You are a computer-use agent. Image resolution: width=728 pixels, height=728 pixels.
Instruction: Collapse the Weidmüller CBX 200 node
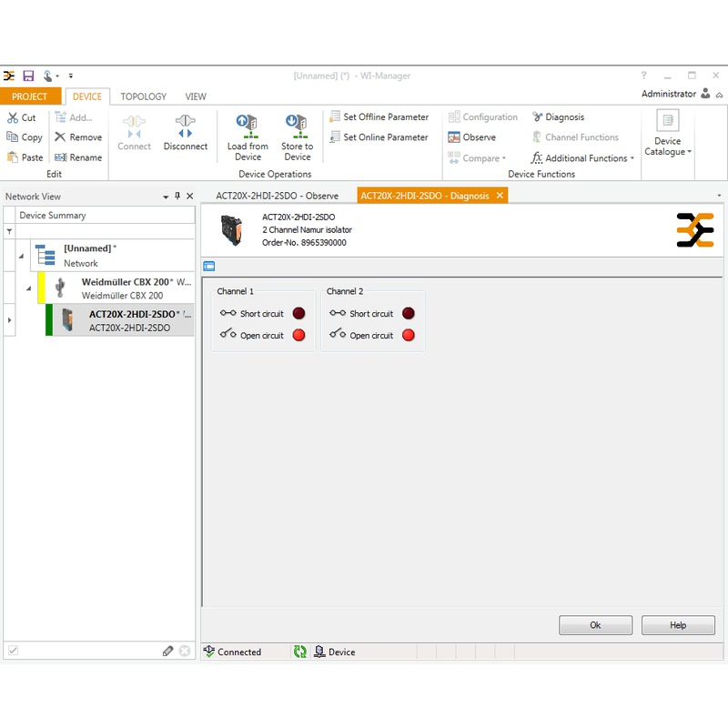click(29, 288)
